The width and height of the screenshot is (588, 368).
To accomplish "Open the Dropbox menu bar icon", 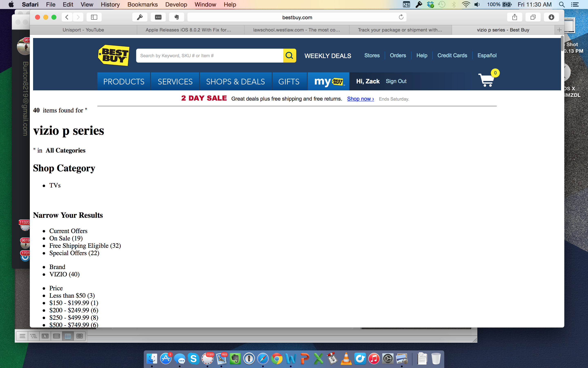I will pyautogui.click(x=430, y=4).
